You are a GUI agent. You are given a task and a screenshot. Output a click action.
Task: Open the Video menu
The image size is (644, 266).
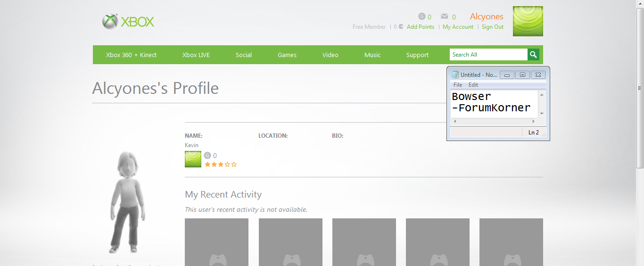pos(330,55)
